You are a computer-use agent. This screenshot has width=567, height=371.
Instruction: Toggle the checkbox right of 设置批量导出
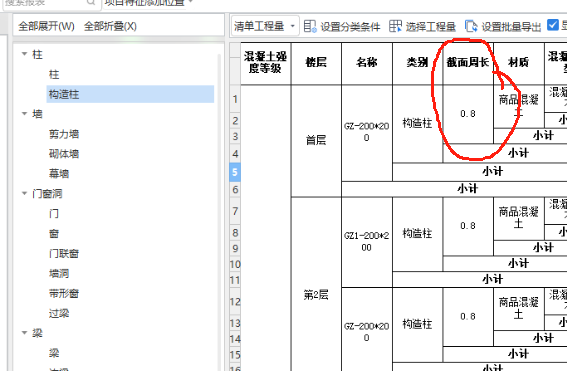(x=553, y=25)
